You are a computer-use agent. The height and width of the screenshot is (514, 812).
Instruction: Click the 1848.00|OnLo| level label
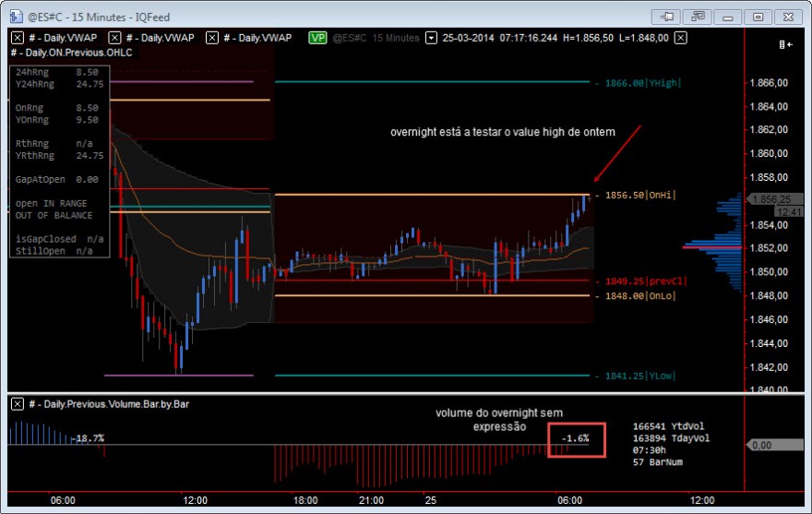tap(640, 296)
